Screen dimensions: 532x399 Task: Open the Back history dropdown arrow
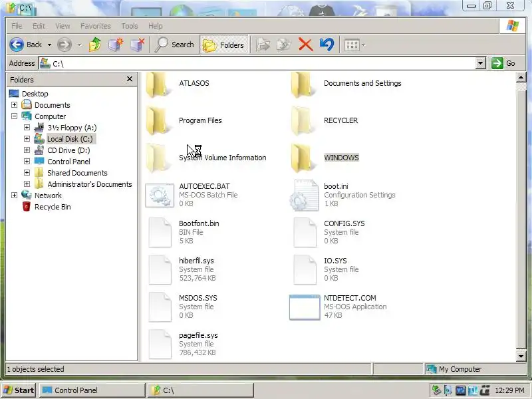(49, 45)
